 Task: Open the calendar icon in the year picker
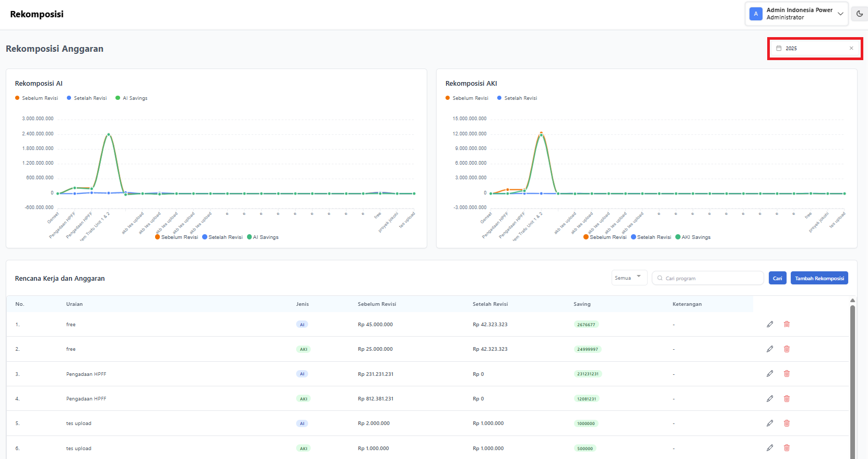pos(779,48)
